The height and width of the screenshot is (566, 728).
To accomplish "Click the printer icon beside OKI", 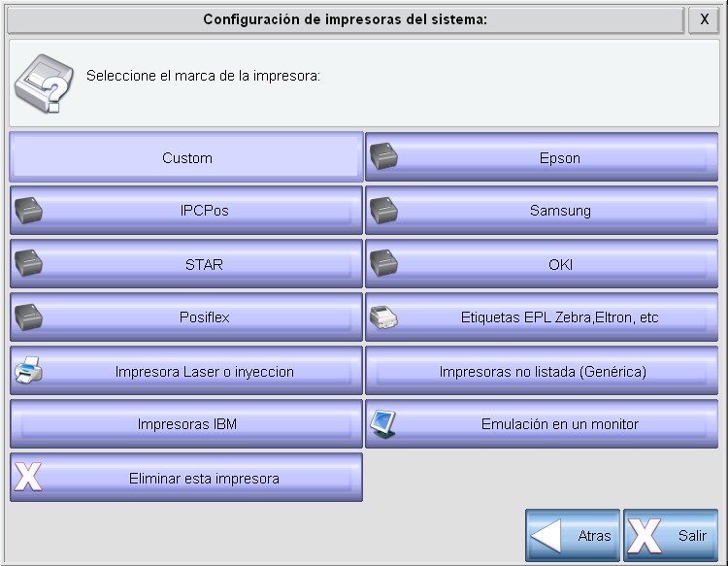I will click(x=383, y=264).
